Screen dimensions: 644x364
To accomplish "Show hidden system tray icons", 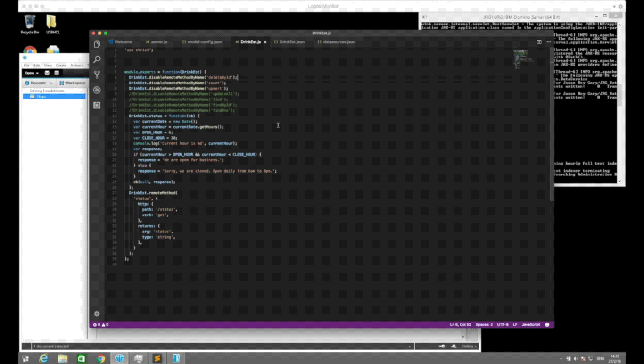I will click(x=561, y=359).
